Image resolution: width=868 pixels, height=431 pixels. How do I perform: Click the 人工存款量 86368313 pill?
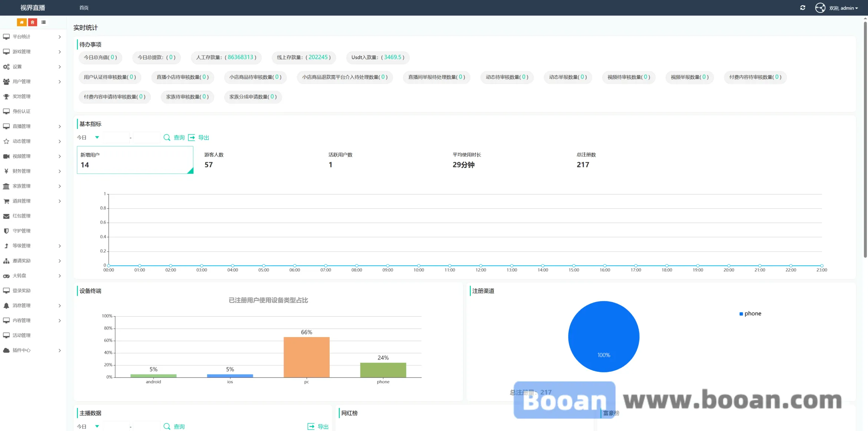pyautogui.click(x=226, y=57)
